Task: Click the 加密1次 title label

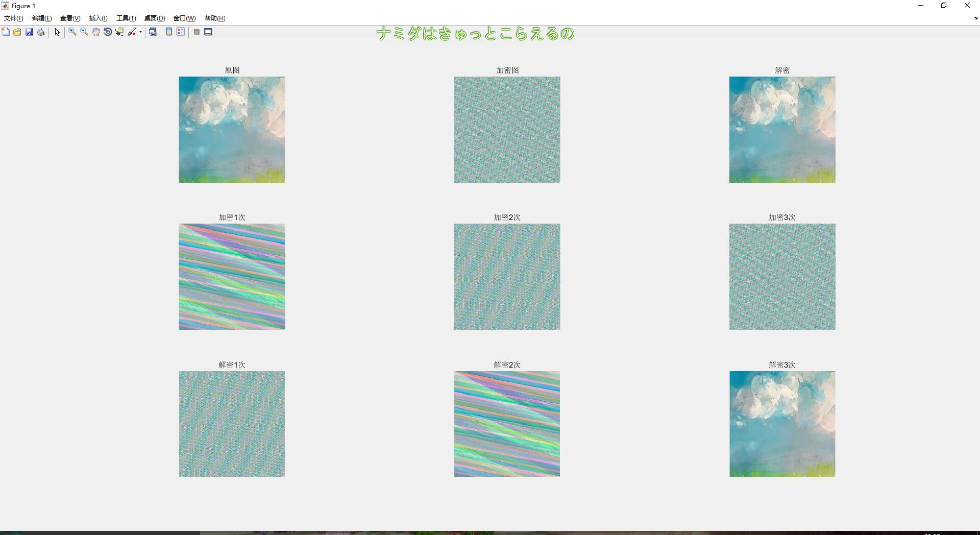Action: coord(232,217)
